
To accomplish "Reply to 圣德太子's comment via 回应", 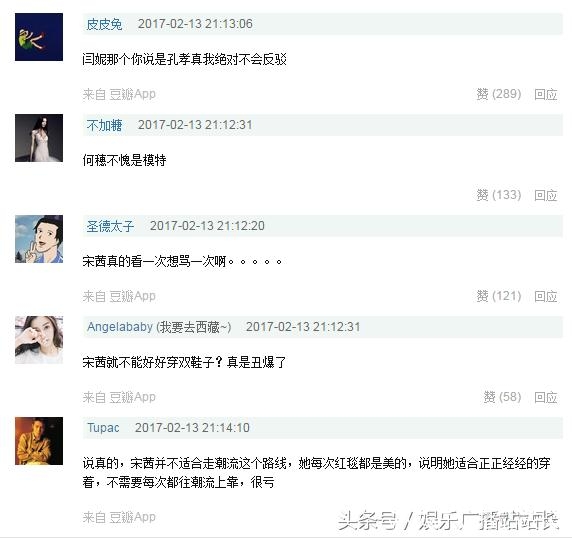I will click(x=546, y=296).
